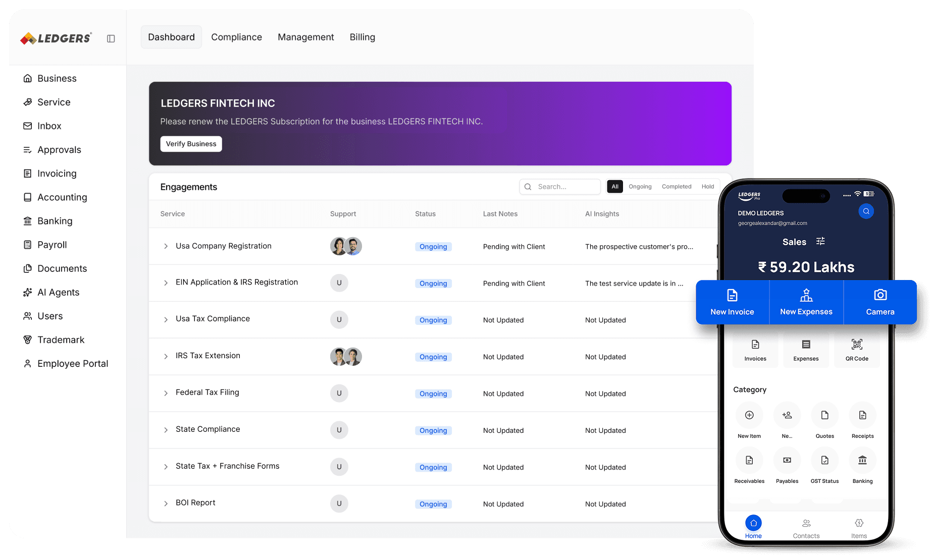Click 'The test service update is in ...' insight
The image size is (933, 560).
click(x=634, y=284)
